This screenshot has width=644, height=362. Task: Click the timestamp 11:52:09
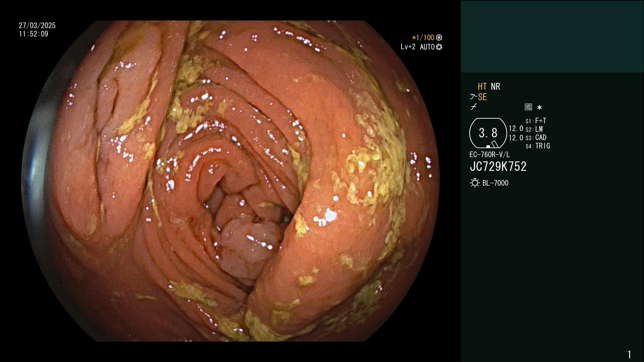coord(34,34)
